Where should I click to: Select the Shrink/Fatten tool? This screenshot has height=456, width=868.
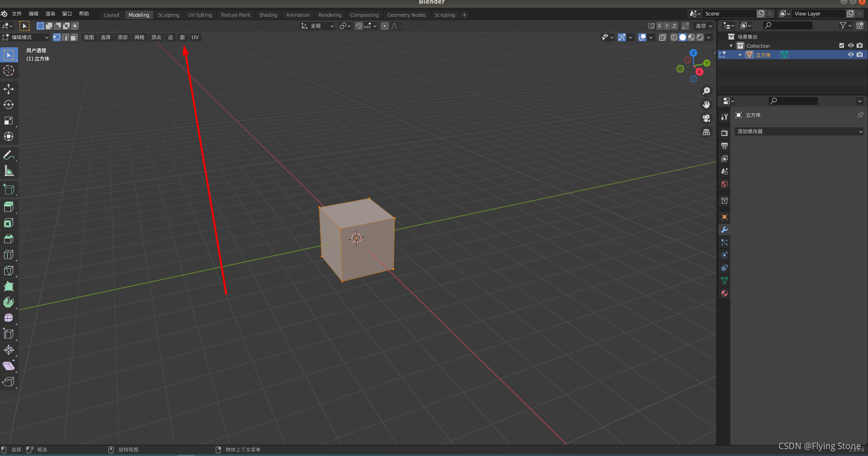9,350
